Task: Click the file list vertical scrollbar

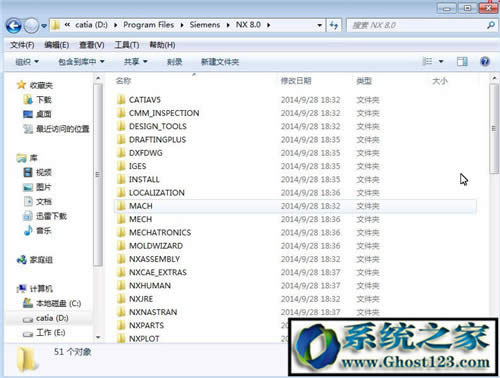Action: (x=494, y=128)
